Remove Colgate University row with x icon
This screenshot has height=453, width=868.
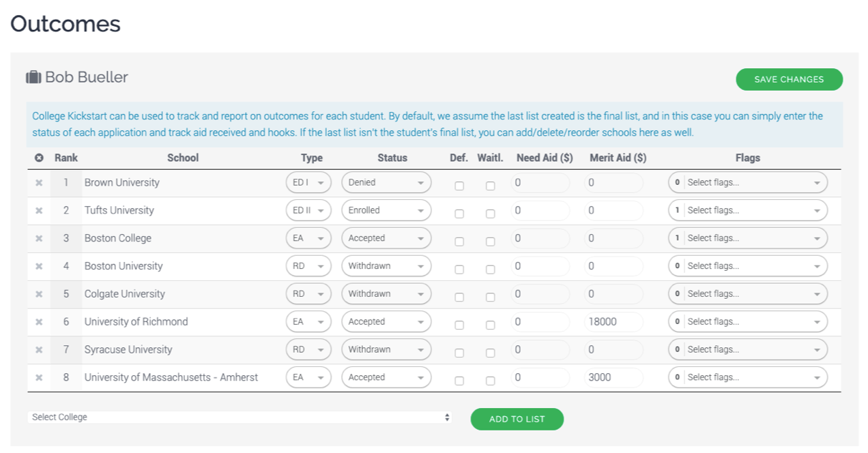(39, 294)
